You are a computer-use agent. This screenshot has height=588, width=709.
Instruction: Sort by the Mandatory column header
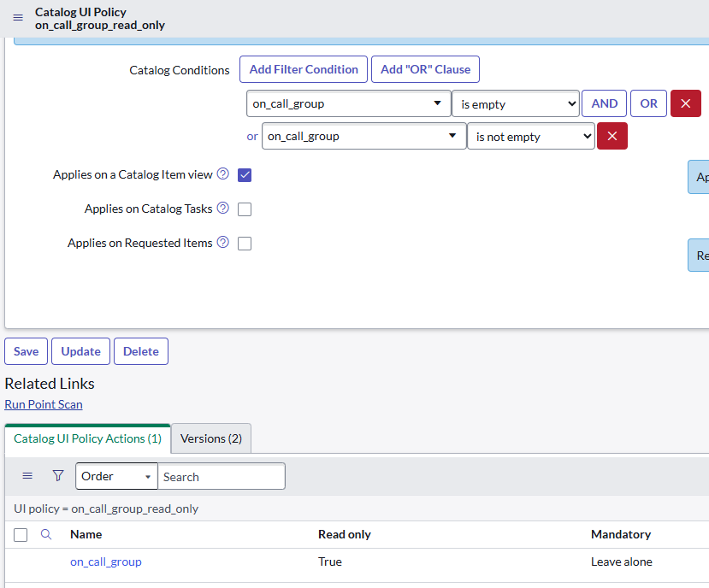621,535
